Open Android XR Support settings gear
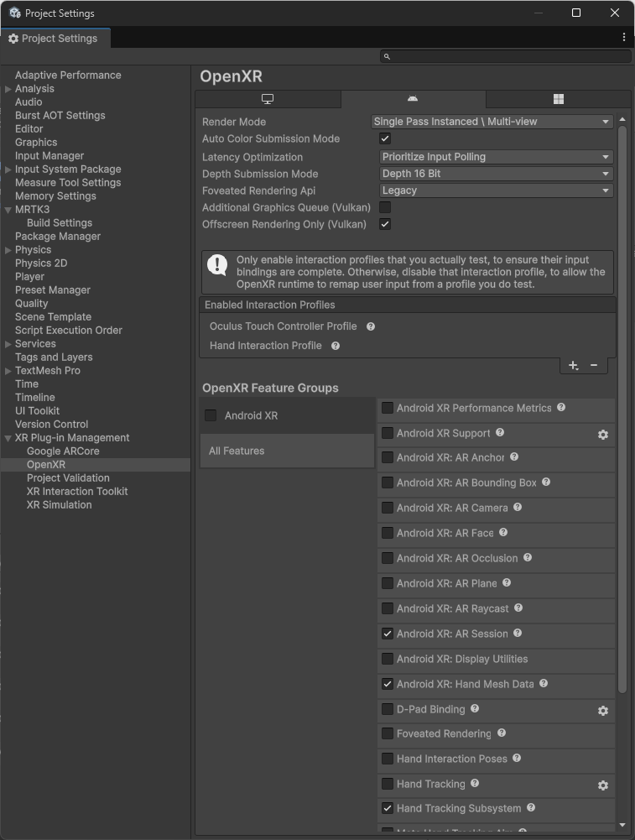The image size is (635, 840). click(x=602, y=435)
